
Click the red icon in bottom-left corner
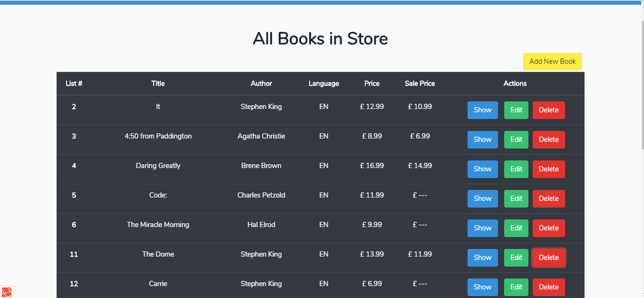[x=7, y=292]
